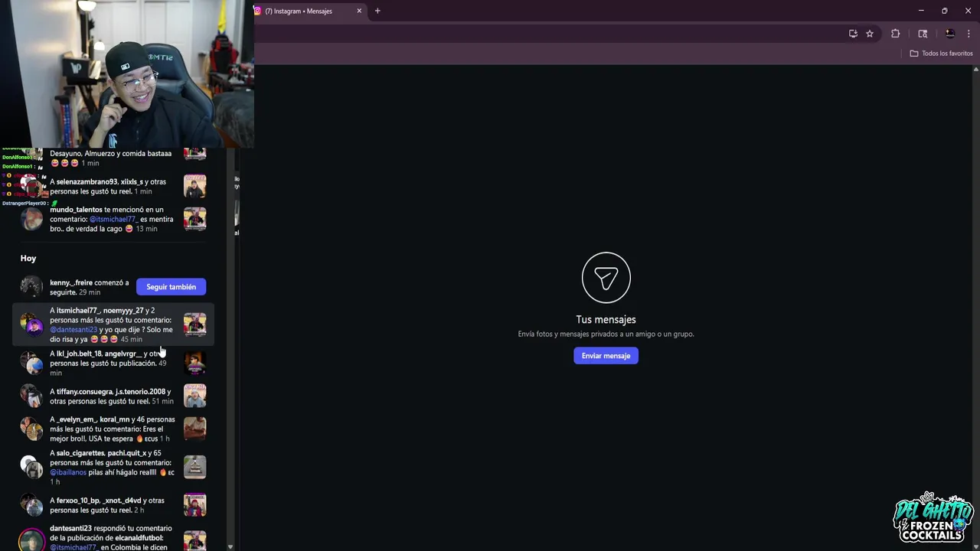Open reel thumbnail beside tiffany.consuegra notification

tap(194, 396)
